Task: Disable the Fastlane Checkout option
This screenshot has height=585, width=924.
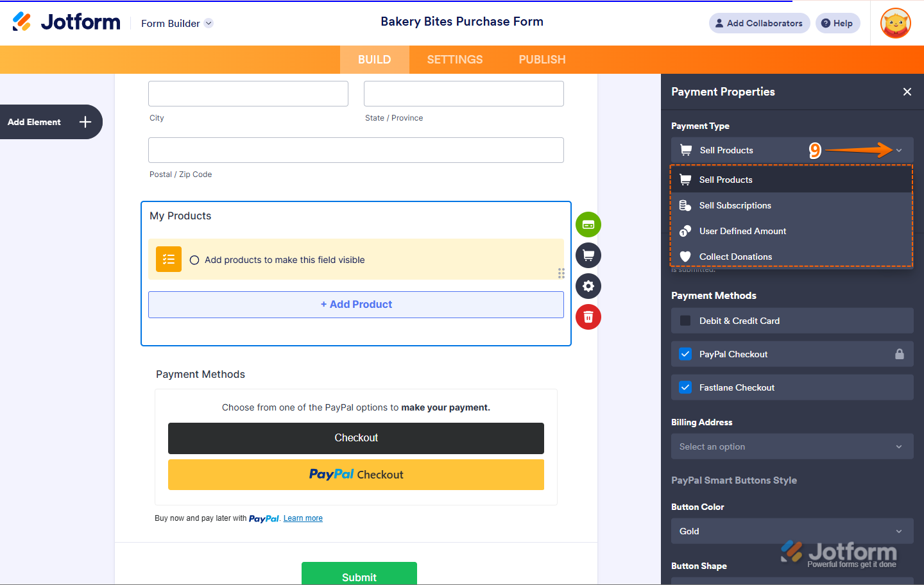Action: [x=685, y=387]
